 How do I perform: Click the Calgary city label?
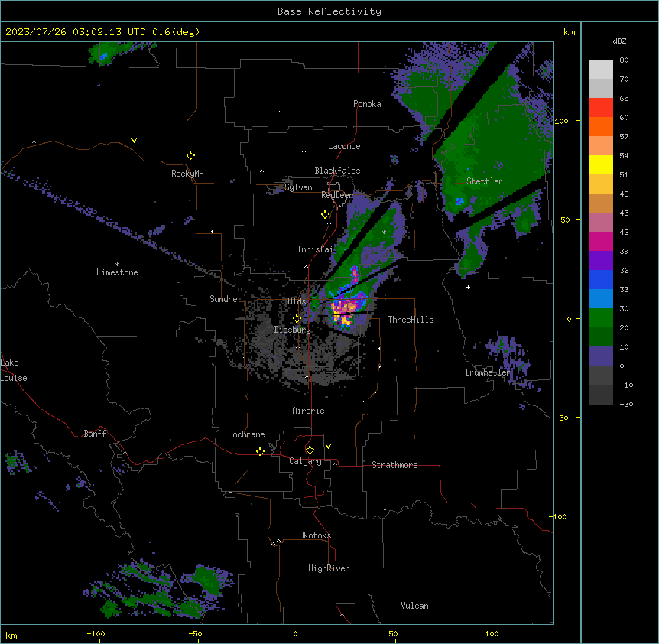click(305, 461)
